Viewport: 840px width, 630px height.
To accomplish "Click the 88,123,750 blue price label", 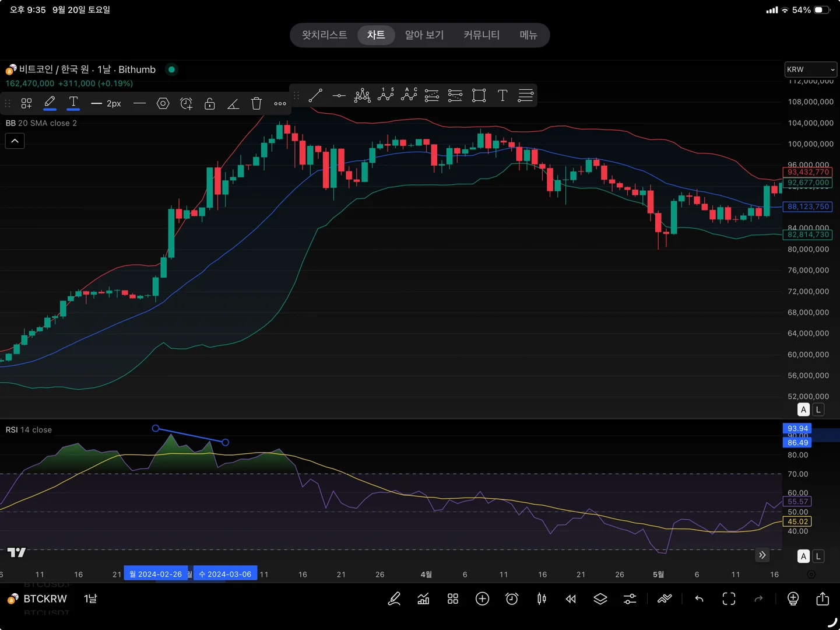I will (808, 206).
